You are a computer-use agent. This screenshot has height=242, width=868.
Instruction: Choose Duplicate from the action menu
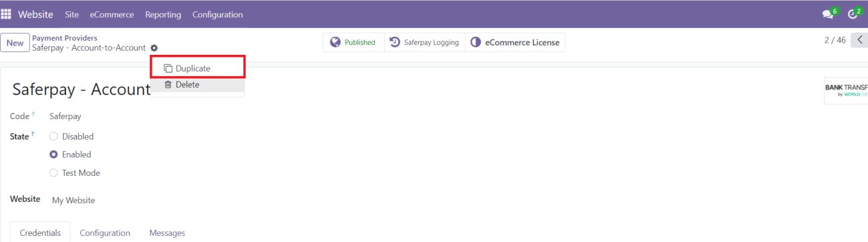point(198,68)
